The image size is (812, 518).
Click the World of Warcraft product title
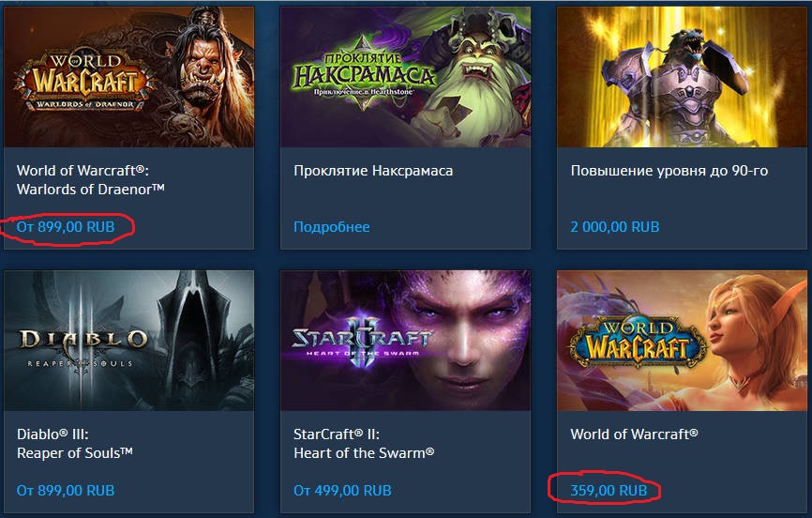coord(634,434)
